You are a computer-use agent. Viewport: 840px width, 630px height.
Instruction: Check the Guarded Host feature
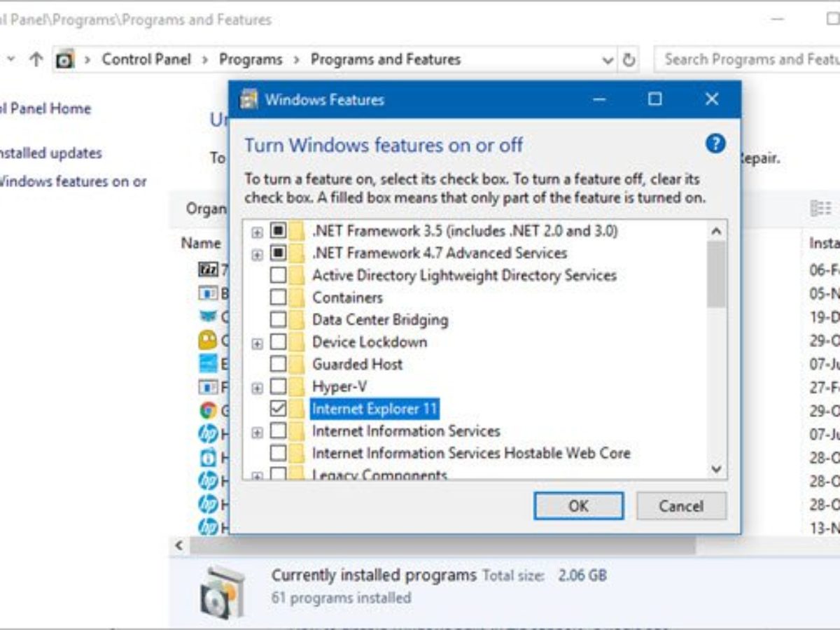click(278, 364)
